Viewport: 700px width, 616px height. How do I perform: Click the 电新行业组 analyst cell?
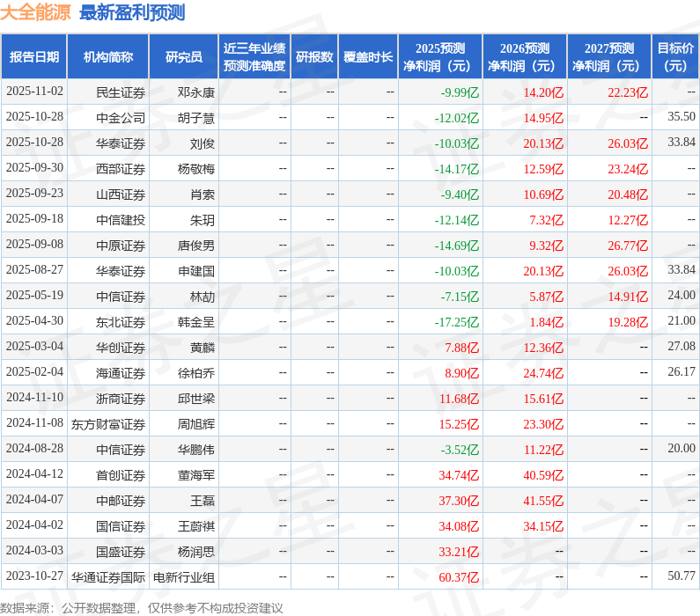[x=183, y=577]
